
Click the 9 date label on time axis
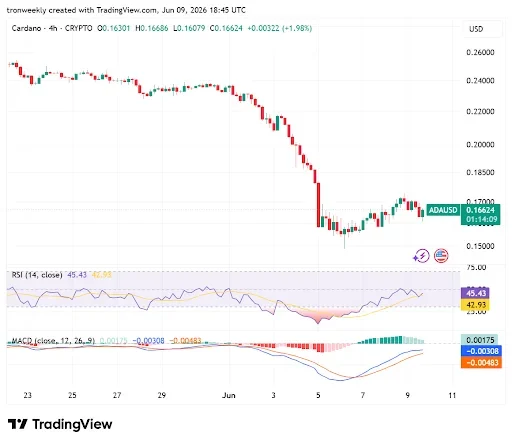408,395
